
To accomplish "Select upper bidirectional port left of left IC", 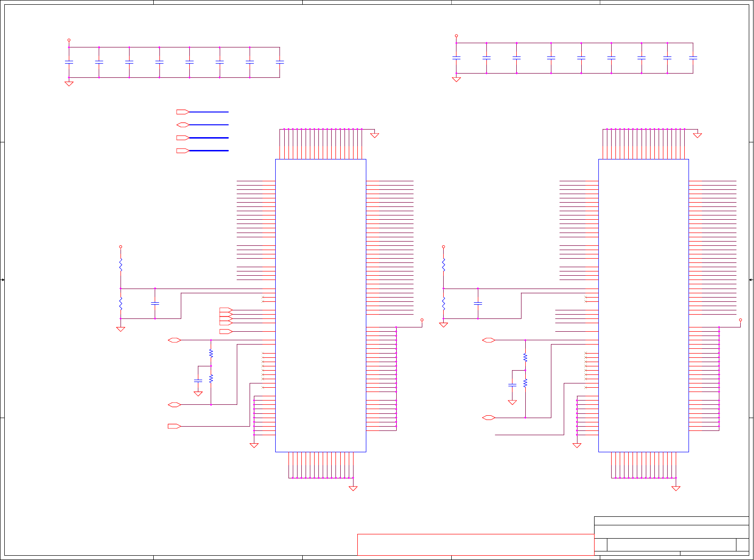I will click(x=175, y=340).
